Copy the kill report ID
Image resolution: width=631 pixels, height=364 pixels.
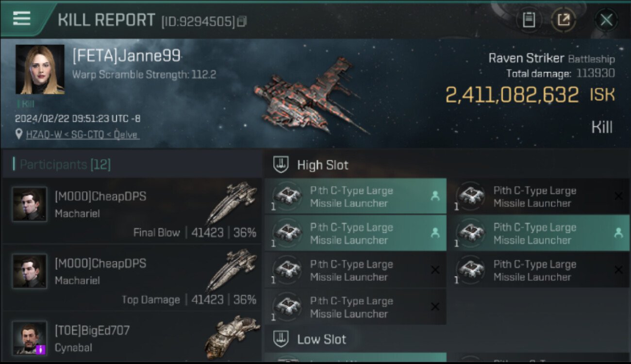coord(242,21)
